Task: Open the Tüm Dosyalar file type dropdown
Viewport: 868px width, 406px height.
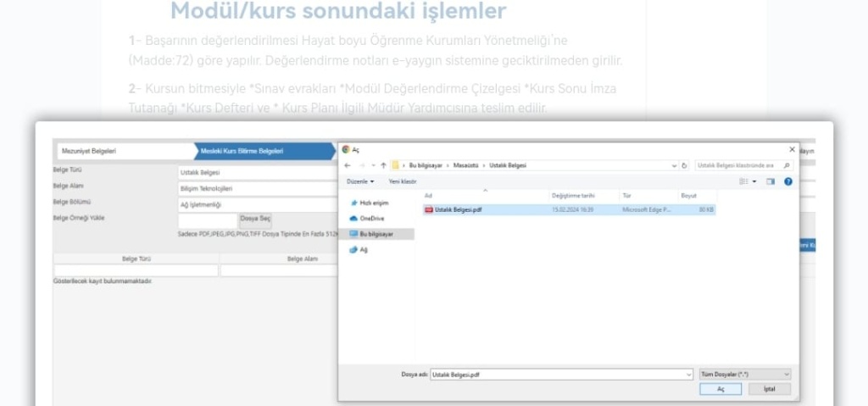Action: click(x=745, y=374)
